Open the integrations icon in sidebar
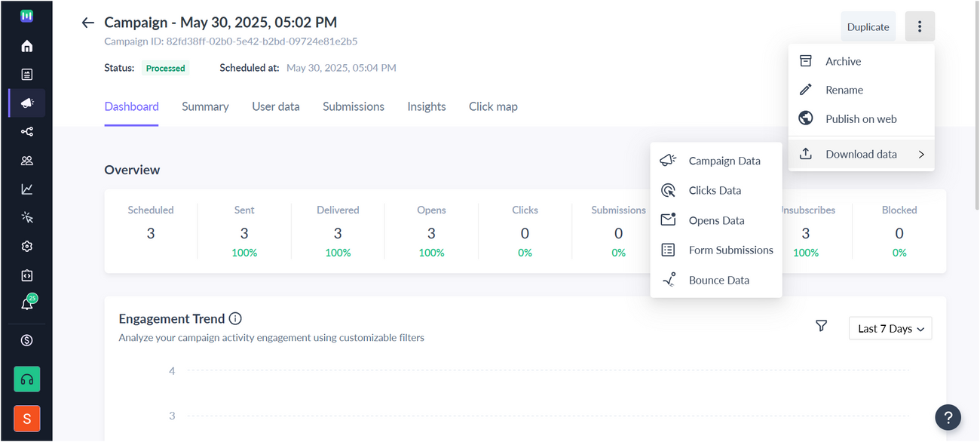 (27, 275)
